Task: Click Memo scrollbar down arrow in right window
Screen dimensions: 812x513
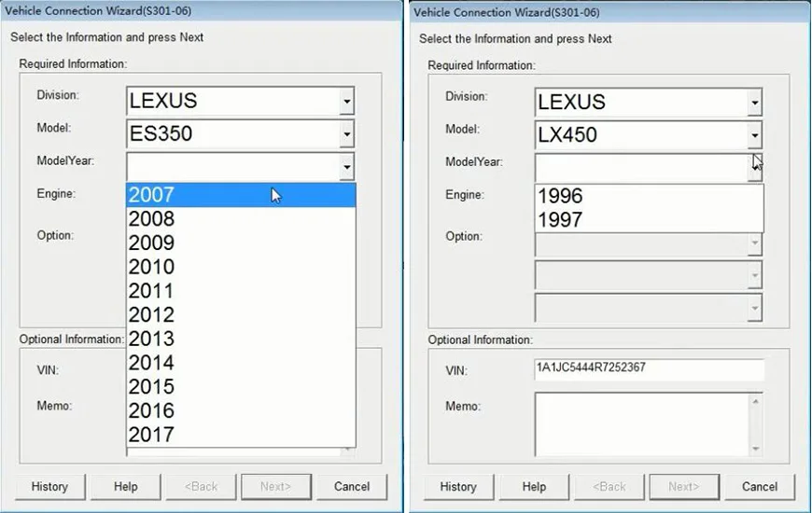Action: pos(756,449)
